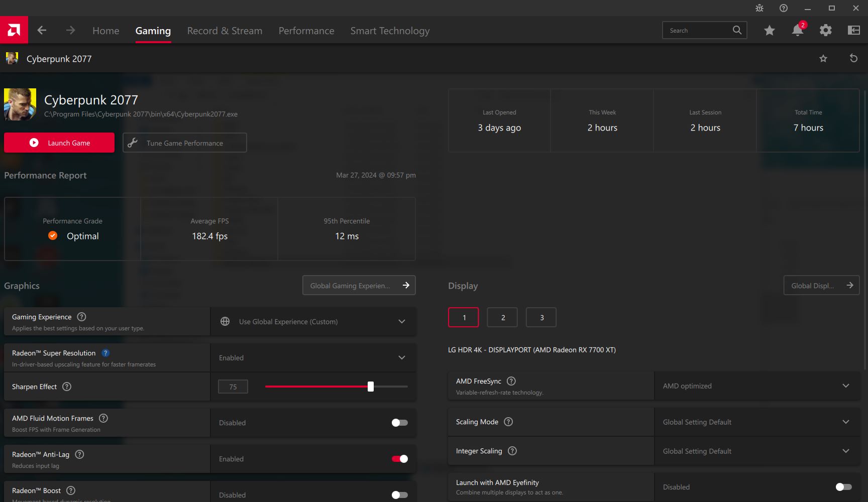Show help for Radeon Anti-Lag

79,454
